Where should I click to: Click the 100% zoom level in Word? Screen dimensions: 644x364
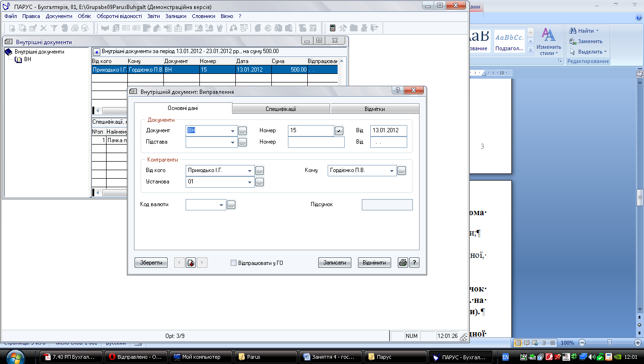coord(567,343)
